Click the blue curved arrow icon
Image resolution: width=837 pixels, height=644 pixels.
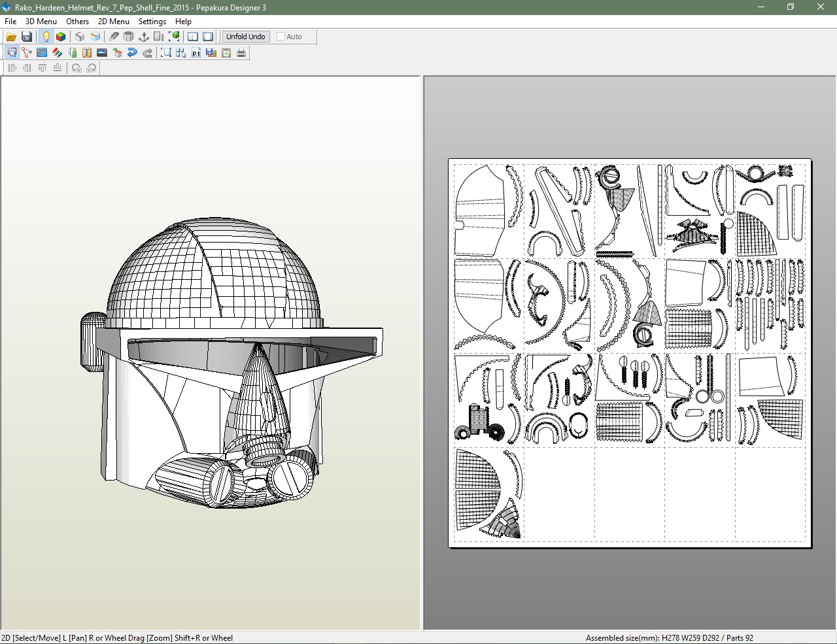(132, 52)
